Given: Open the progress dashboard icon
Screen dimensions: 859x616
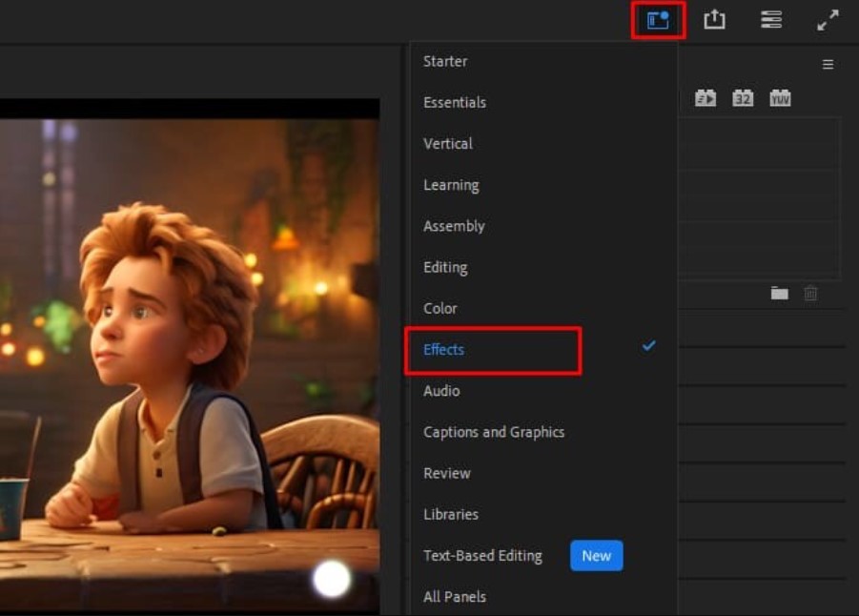Looking at the screenshot, I should pyautogui.click(x=771, y=20).
